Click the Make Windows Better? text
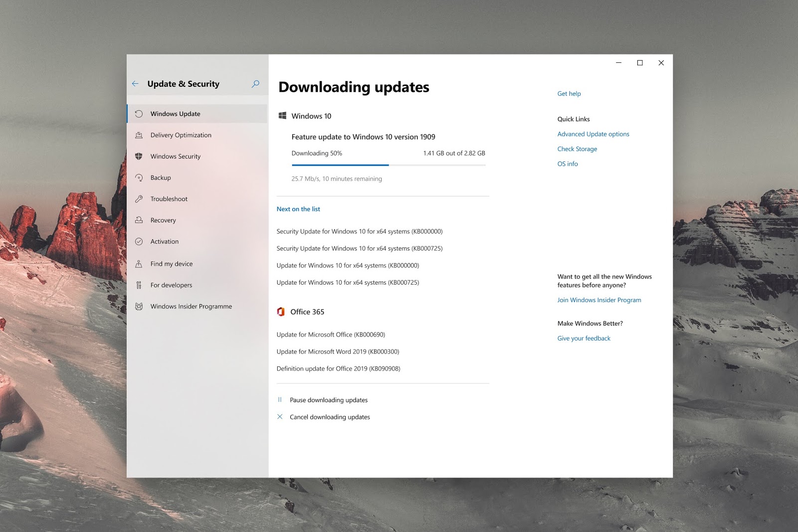The height and width of the screenshot is (532, 798). coord(590,324)
